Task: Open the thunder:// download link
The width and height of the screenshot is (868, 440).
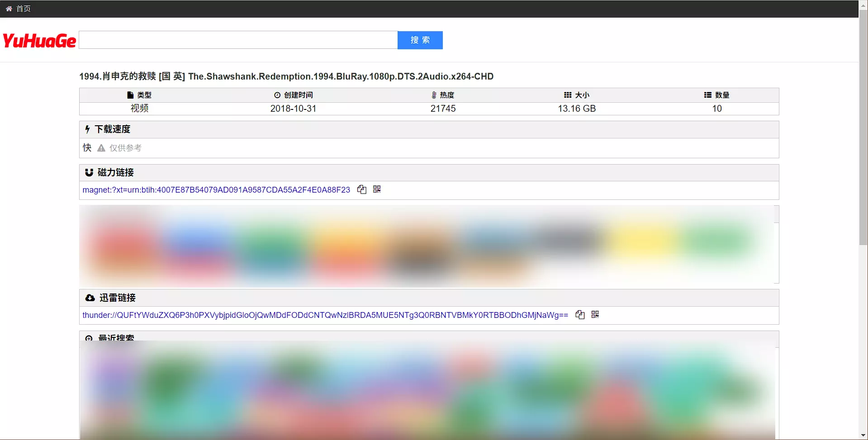Action: tap(325, 315)
